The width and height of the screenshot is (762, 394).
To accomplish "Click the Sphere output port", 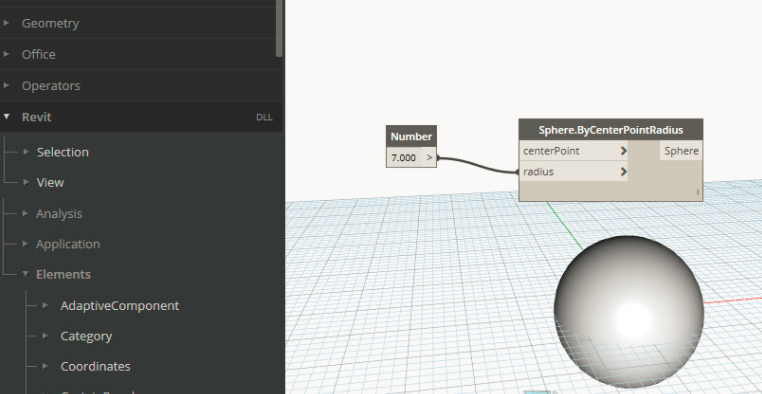I will (x=681, y=151).
